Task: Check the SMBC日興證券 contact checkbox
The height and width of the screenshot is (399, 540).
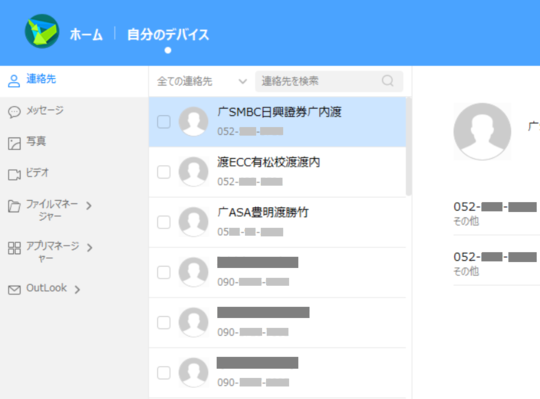Action: tap(164, 122)
